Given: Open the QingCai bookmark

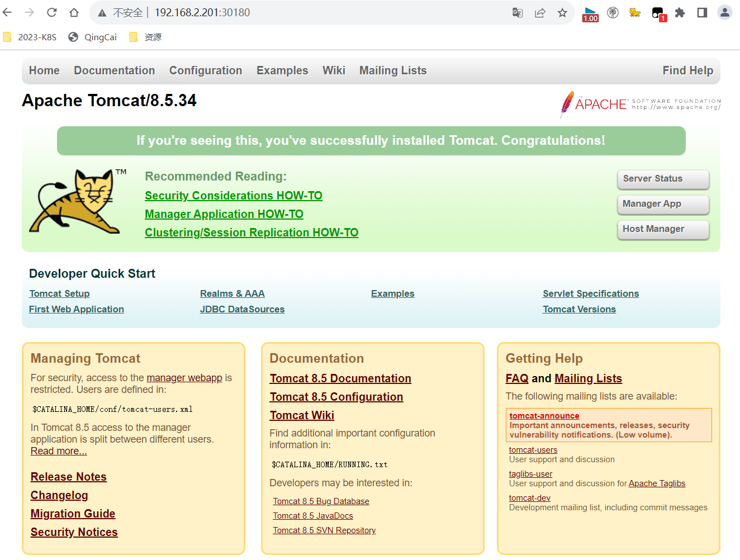Looking at the screenshot, I should coord(93,37).
